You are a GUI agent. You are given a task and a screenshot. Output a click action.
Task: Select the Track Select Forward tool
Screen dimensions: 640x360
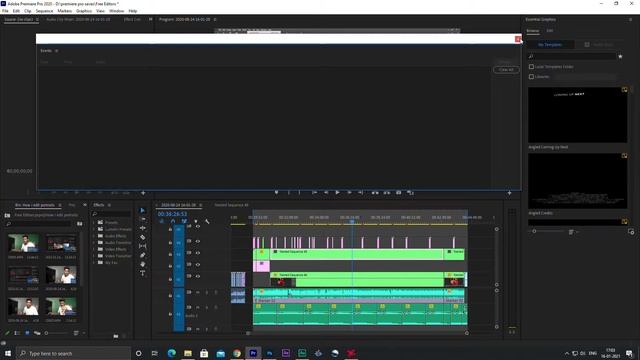click(142, 220)
